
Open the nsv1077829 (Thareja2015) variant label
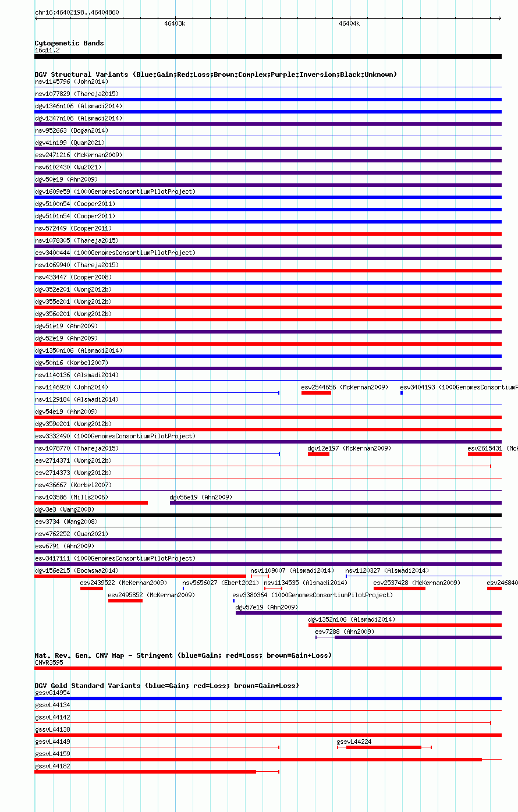[77, 94]
